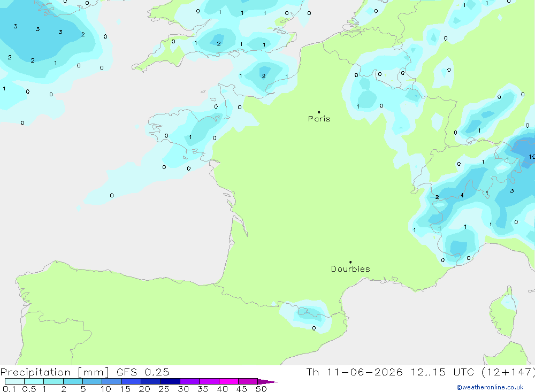
Task: Click the legend value 20
Action: click(x=144, y=389)
